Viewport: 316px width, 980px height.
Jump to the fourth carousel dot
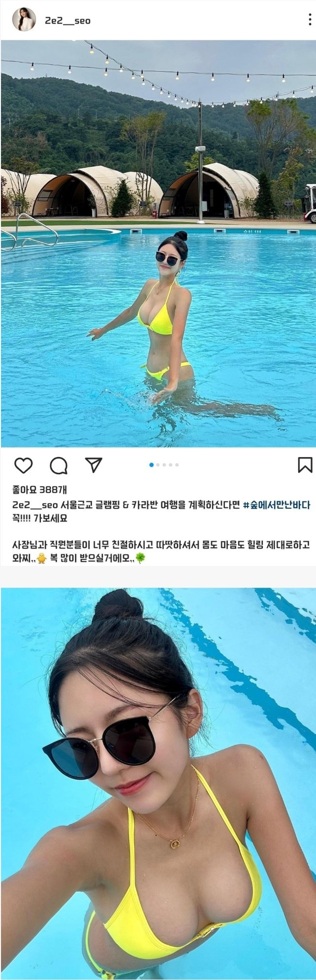coord(171,464)
